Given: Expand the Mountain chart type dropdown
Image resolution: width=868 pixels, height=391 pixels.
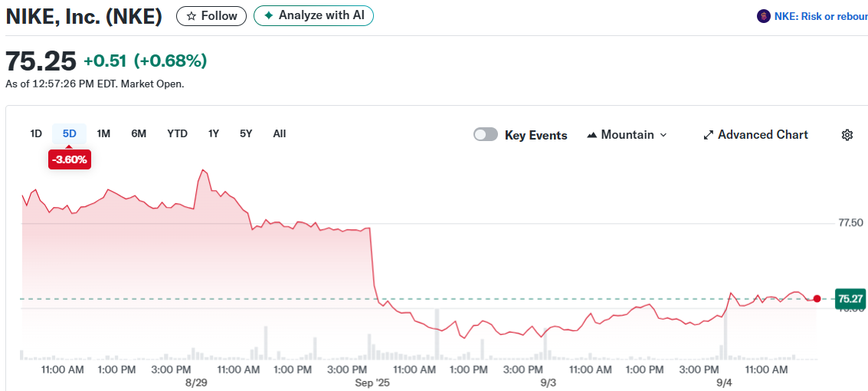Looking at the screenshot, I should pos(627,135).
